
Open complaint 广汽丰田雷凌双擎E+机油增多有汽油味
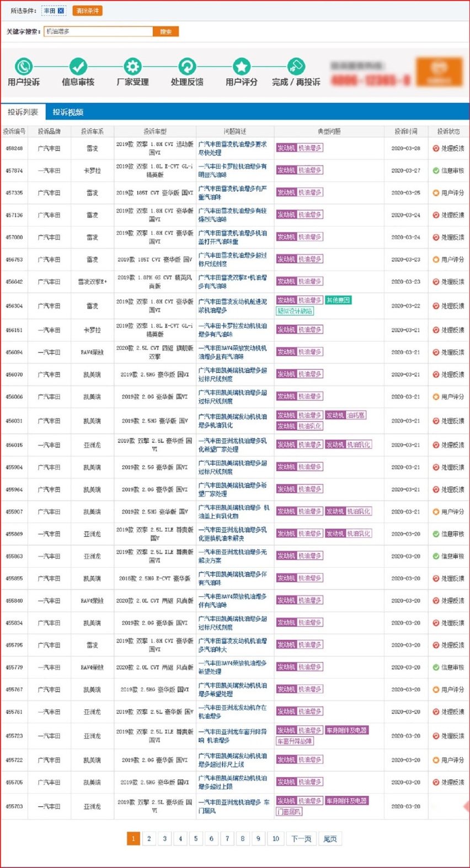tap(232, 282)
